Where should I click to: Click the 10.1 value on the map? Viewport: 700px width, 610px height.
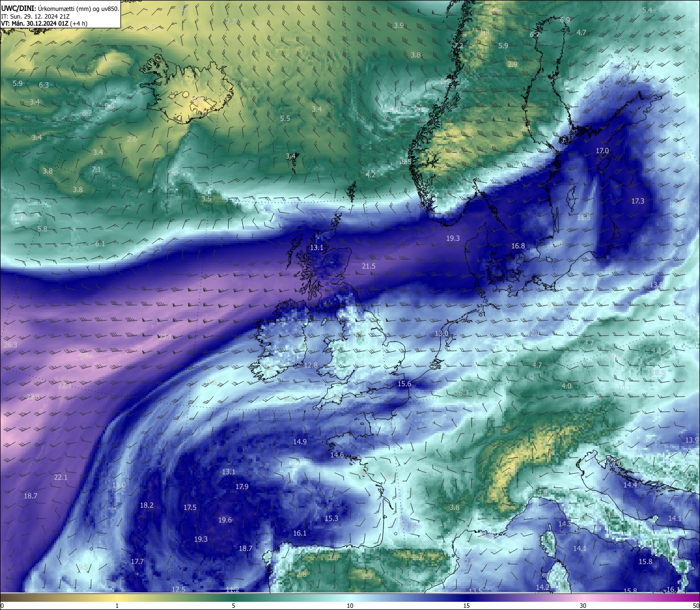tap(625, 388)
